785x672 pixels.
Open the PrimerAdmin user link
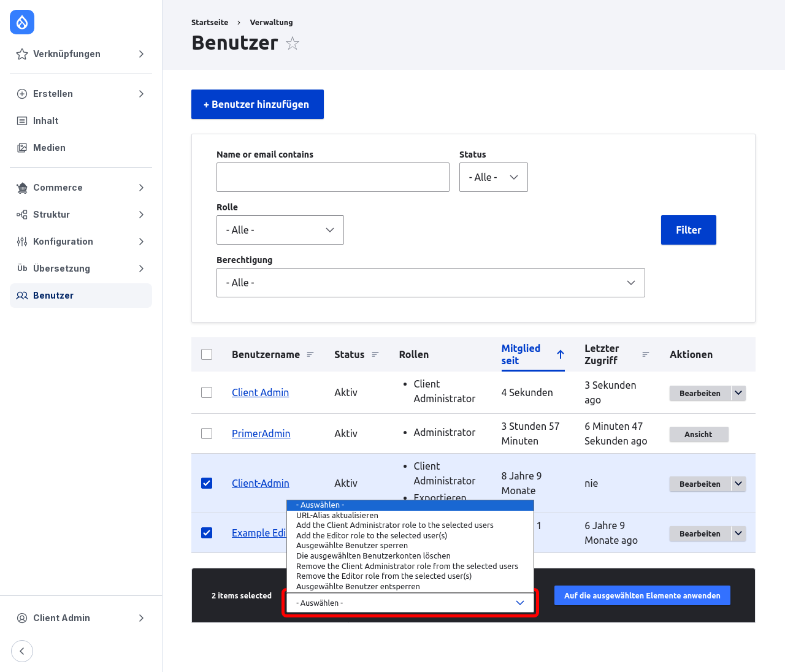pos(261,433)
